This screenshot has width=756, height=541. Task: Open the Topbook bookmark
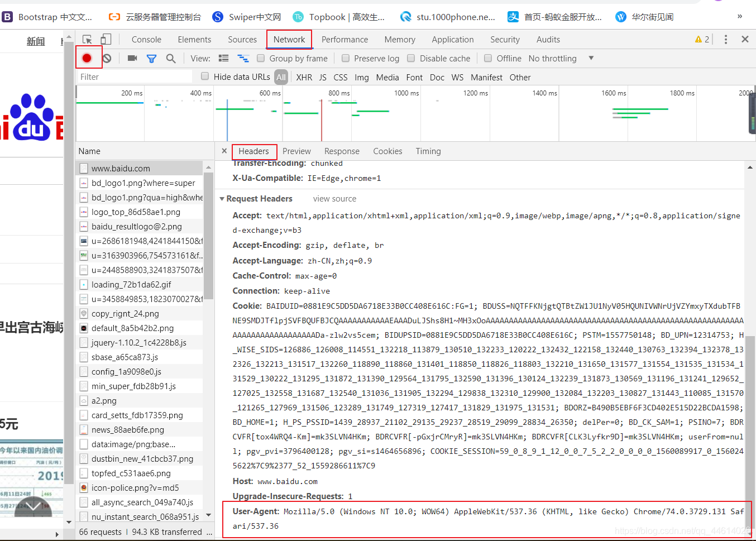coord(339,17)
